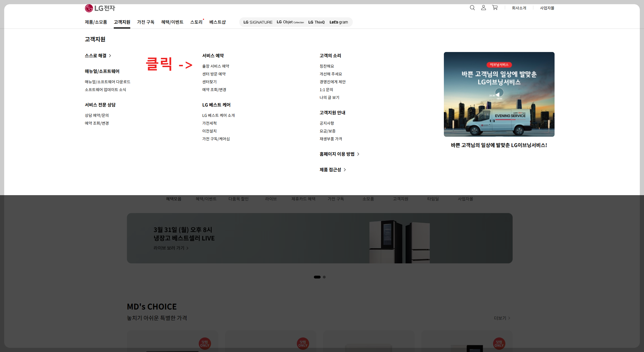Click the 매뉴얼/소프트웨어 heading
The height and width of the screenshot is (352, 644).
pos(102,71)
